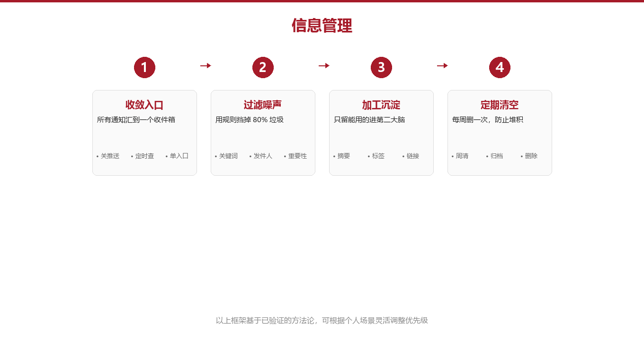Click the step 2 number circle
Viewport: 644px width, 341px height.
(x=263, y=67)
